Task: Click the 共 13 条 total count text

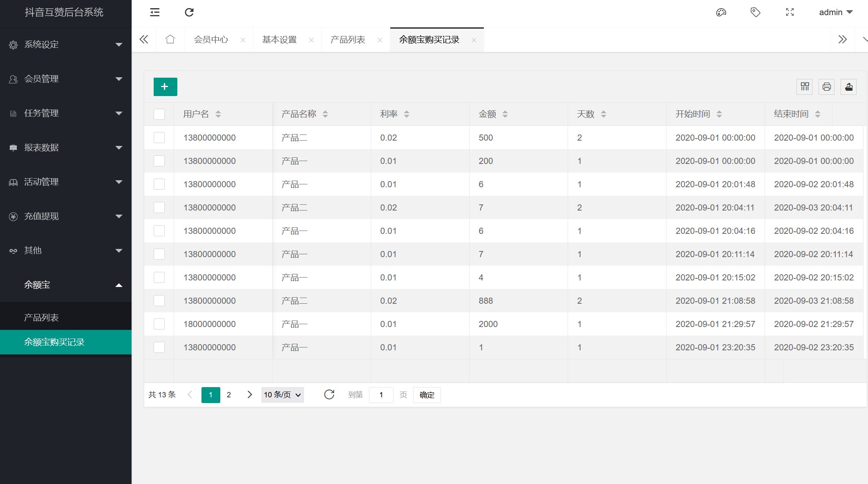Action: (x=162, y=394)
